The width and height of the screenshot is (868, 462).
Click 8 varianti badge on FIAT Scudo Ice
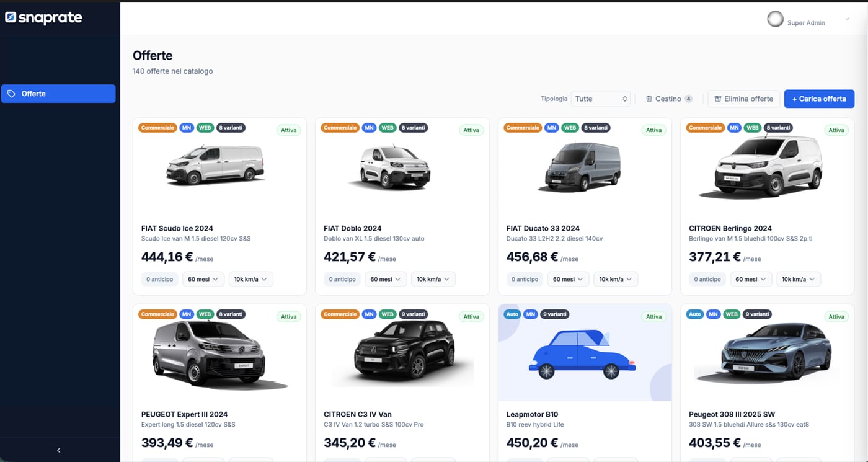click(x=230, y=128)
